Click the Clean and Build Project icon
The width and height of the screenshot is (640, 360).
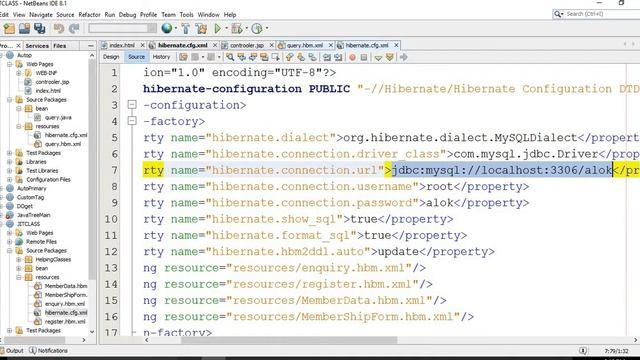201,29
